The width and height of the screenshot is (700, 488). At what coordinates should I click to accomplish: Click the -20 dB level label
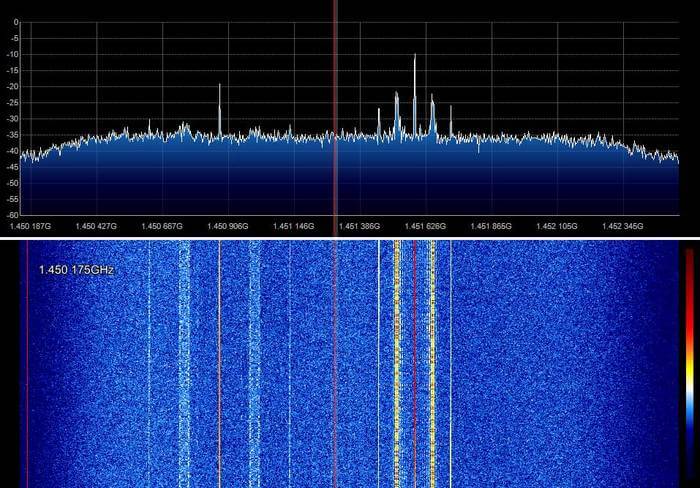(x=13, y=87)
